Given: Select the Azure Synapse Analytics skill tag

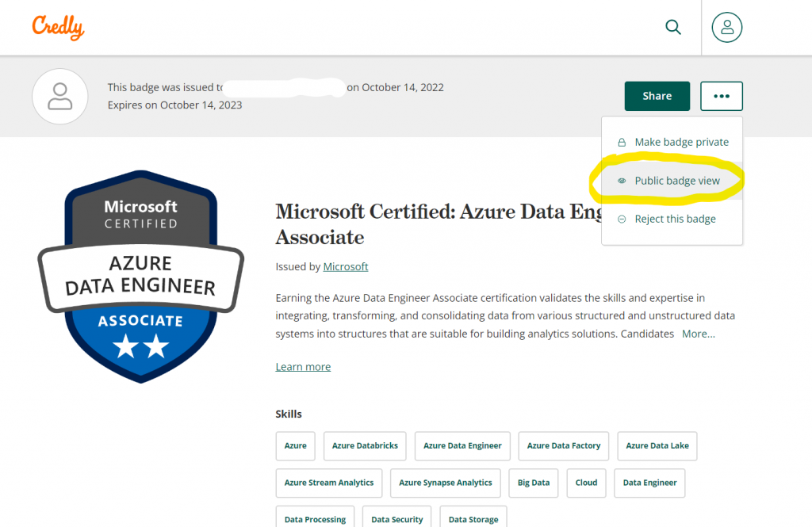Looking at the screenshot, I should click(446, 483).
